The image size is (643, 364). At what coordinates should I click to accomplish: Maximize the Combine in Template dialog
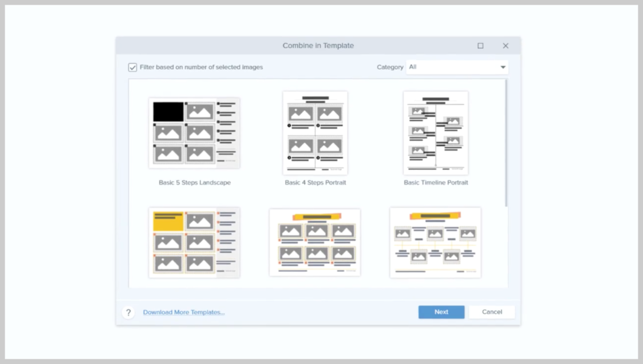[480, 46]
